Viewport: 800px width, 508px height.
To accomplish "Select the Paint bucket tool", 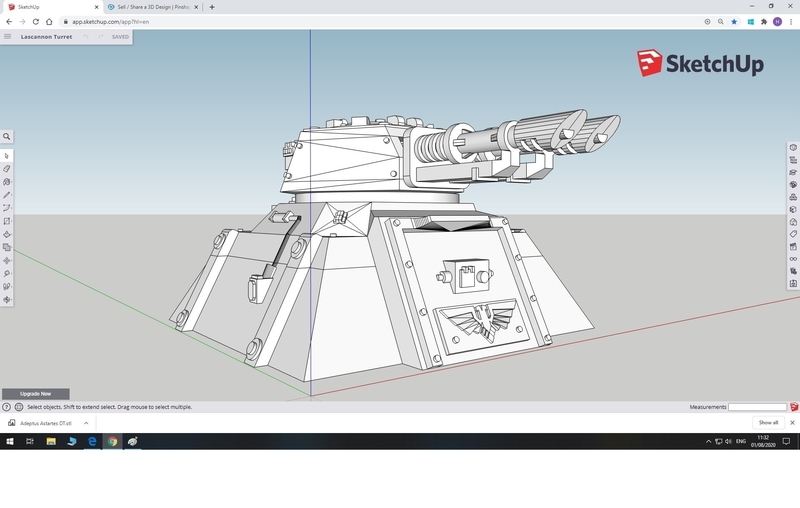I will click(7, 182).
